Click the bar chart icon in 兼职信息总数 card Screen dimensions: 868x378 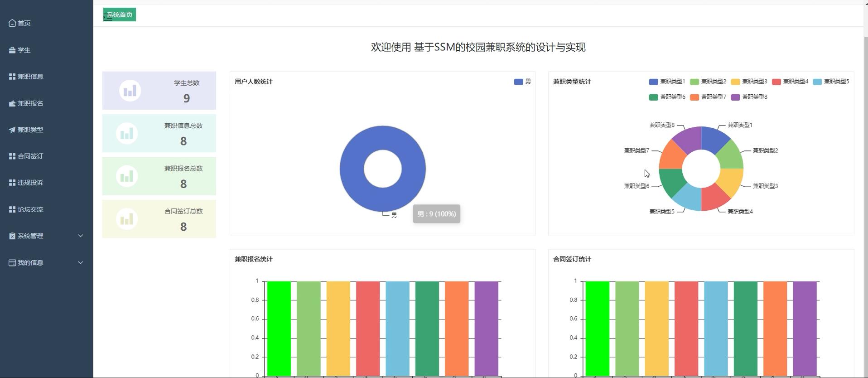pyautogui.click(x=127, y=133)
